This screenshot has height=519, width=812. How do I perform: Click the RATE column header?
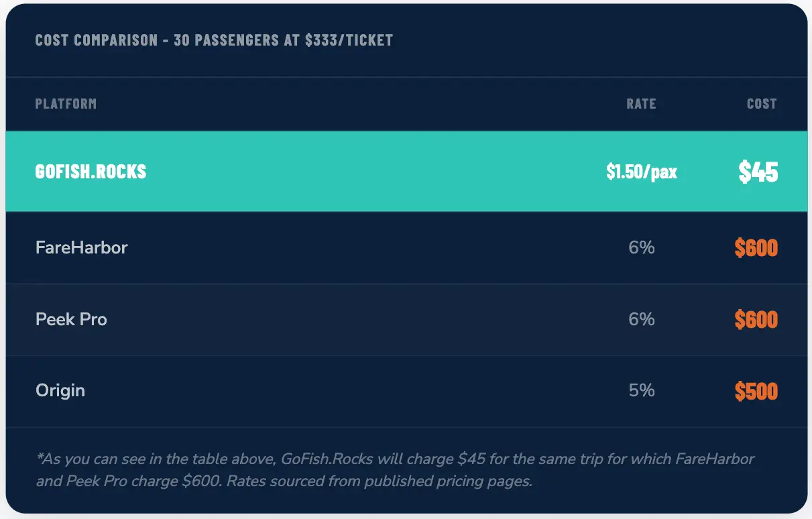pyautogui.click(x=641, y=104)
